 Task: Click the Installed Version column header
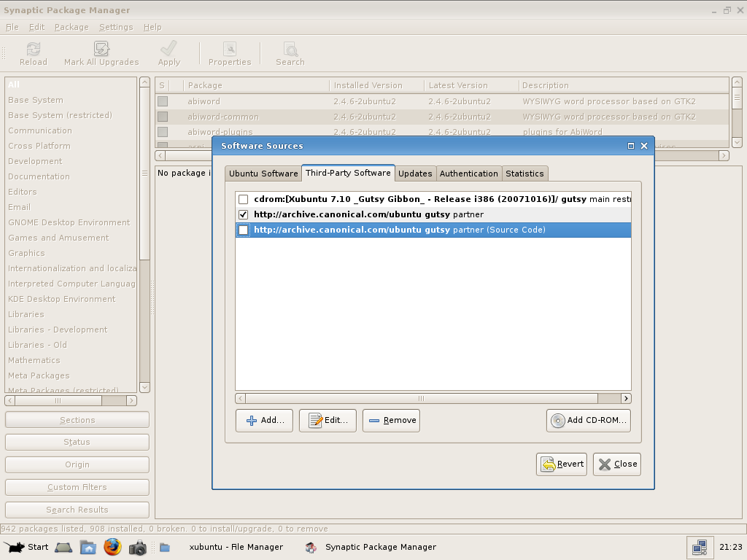pos(377,86)
